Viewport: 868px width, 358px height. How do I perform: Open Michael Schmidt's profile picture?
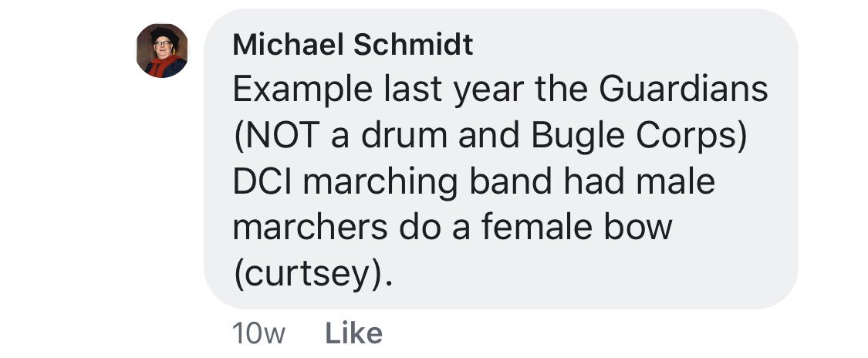tap(162, 51)
